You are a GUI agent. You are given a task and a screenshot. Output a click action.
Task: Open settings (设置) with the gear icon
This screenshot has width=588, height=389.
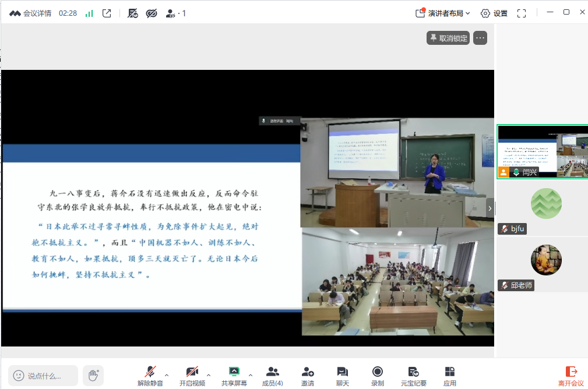494,13
